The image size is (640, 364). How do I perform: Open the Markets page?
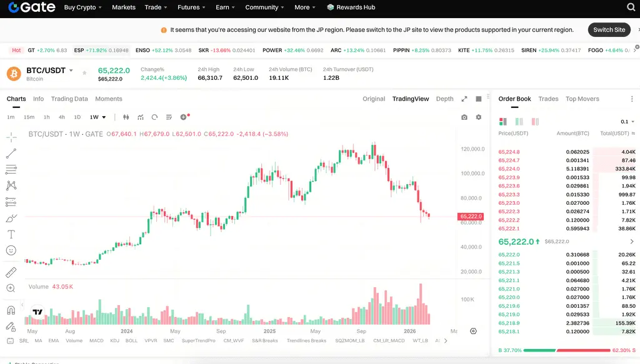(124, 7)
